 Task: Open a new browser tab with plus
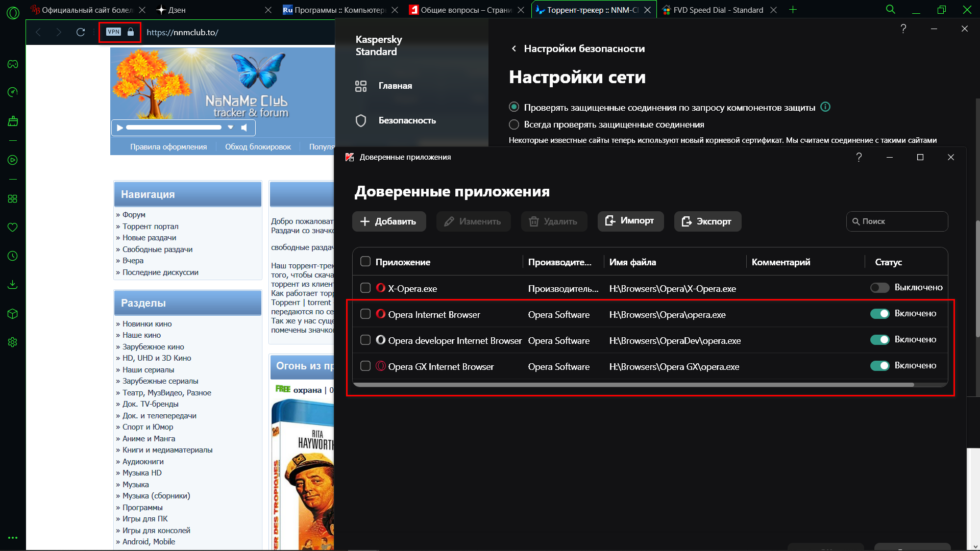pos(793,10)
